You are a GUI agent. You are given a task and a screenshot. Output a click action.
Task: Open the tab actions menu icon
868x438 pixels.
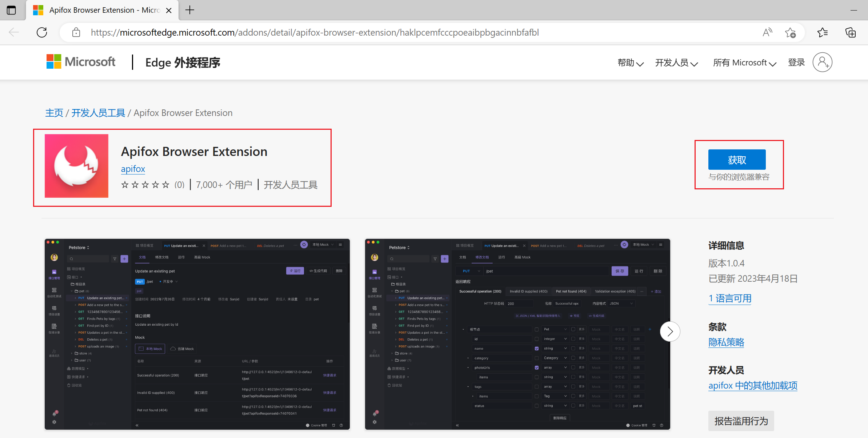click(x=11, y=10)
